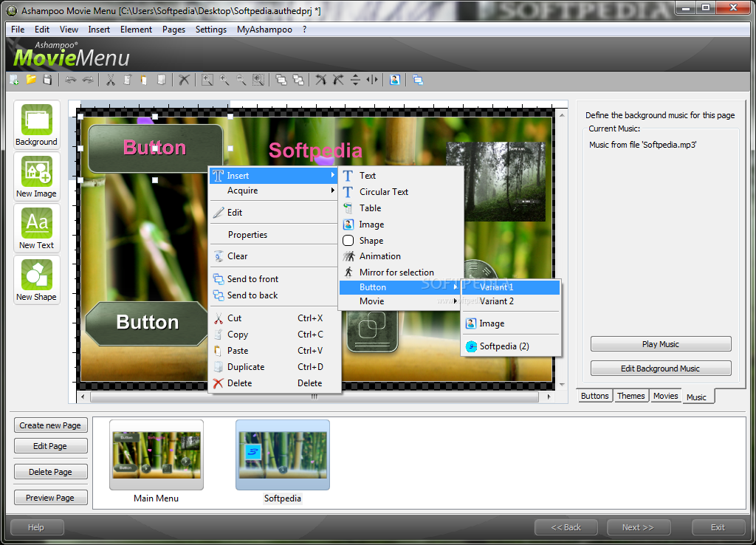Screen dimensions: 756x545
Task: Click Properties in the context menu
Action: [x=274, y=235]
